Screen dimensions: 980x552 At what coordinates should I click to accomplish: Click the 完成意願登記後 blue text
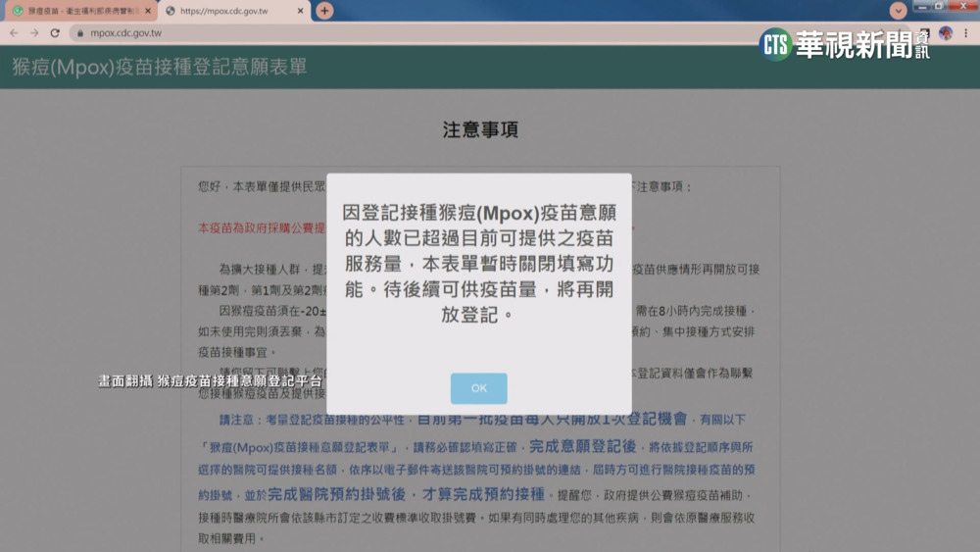coord(582,446)
